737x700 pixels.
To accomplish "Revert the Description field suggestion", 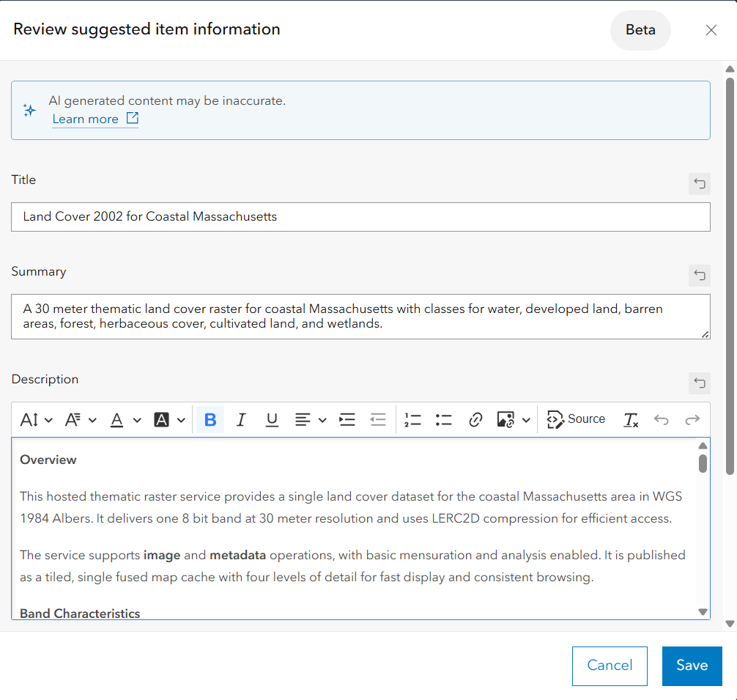I will click(700, 383).
